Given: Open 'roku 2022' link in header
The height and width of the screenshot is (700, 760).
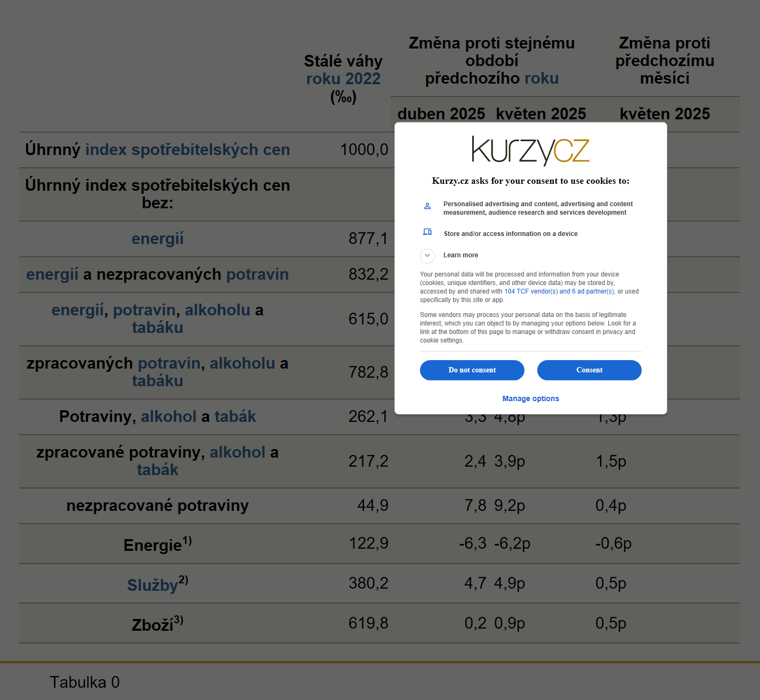Looking at the screenshot, I should point(343,79).
